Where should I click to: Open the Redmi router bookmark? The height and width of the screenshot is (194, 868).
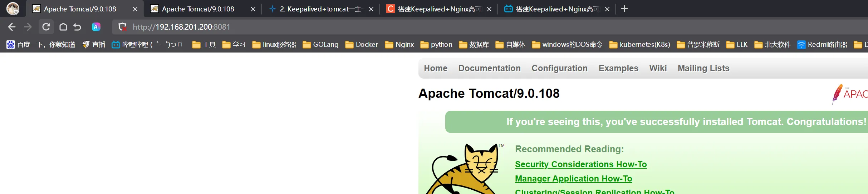pos(822,45)
